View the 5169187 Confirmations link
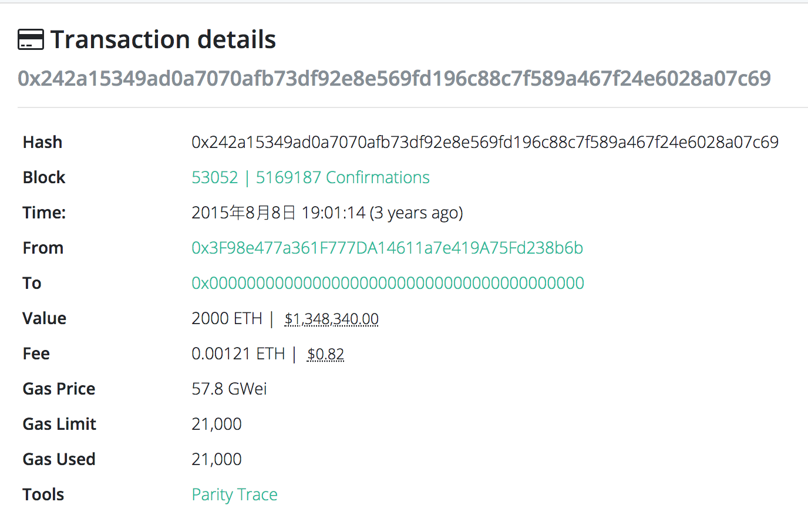Viewport: 808px width, 532px height. (342, 177)
